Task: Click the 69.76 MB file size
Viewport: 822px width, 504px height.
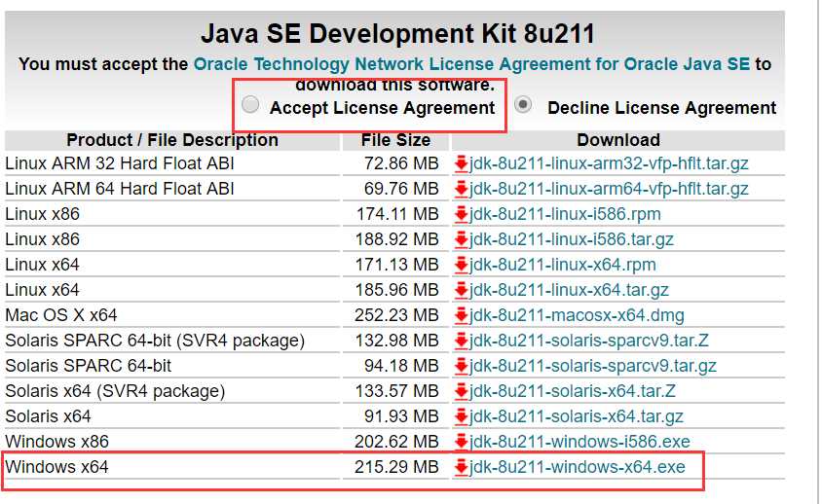Action: [x=401, y=189]
